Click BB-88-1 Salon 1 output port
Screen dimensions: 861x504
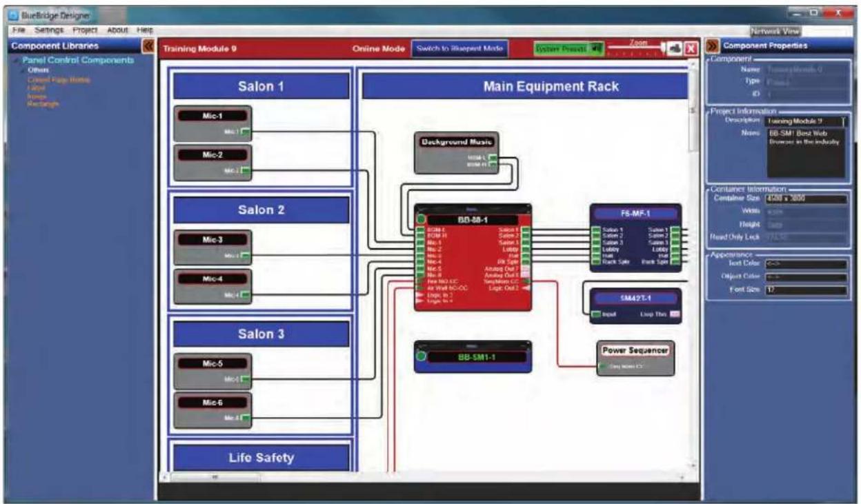click(526, 230)
